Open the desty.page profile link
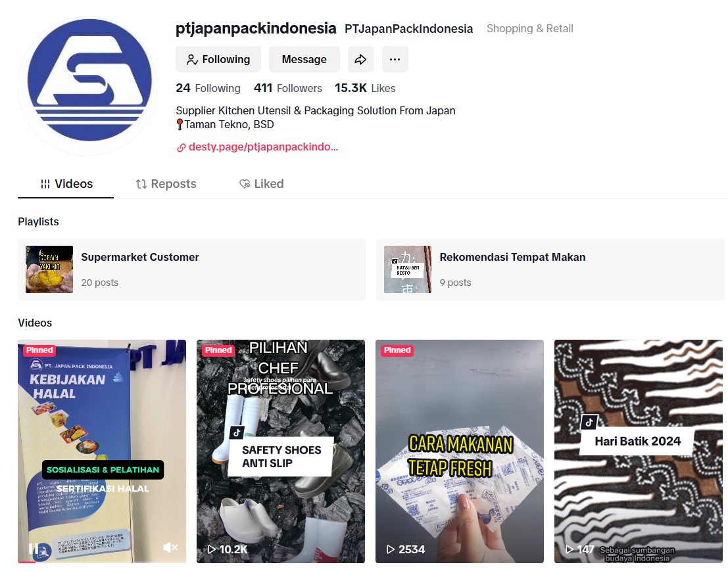 pos(257,147)
